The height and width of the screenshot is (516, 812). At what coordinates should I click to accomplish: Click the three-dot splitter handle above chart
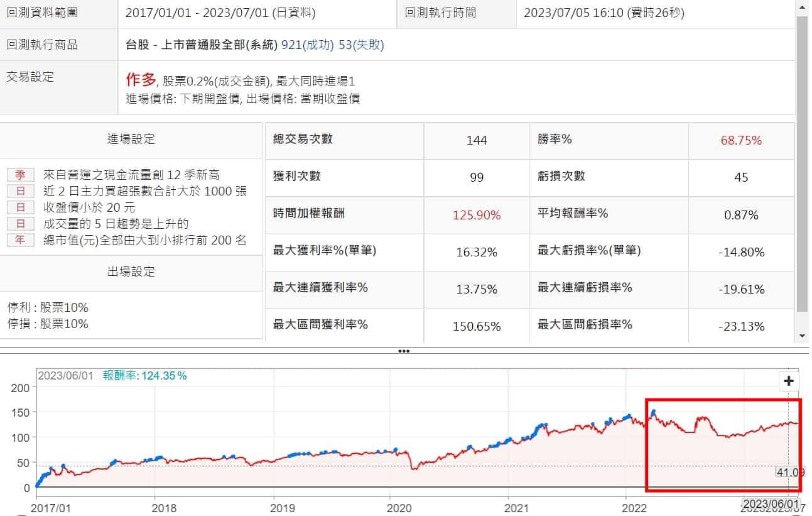point(404,351)
